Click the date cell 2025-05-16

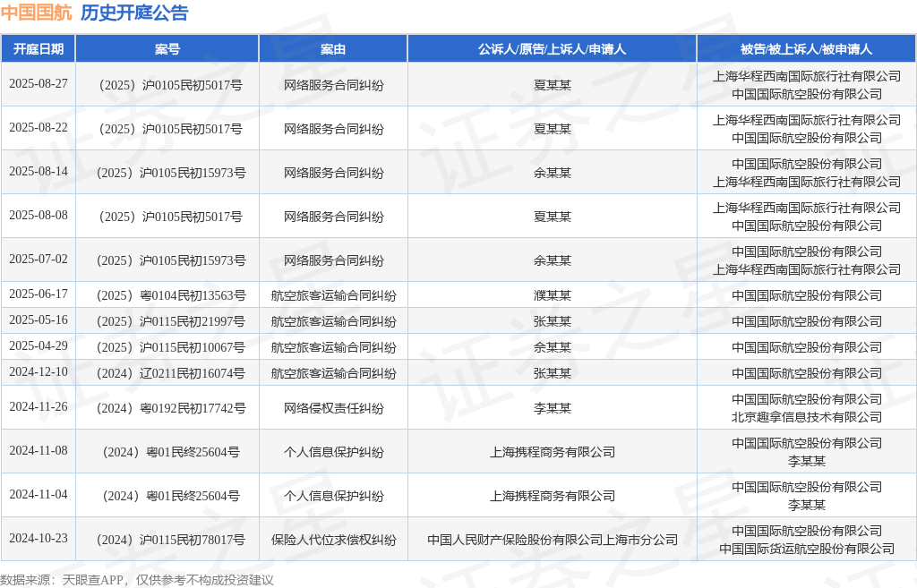click(39, 320)
